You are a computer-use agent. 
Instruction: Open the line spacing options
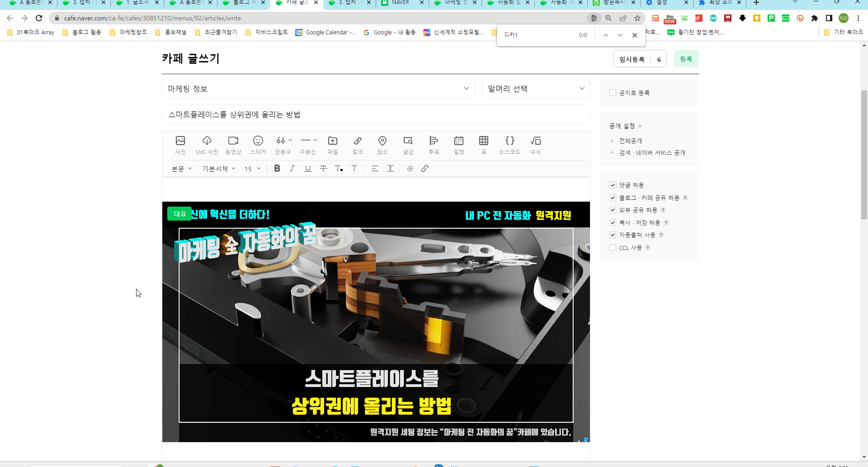pyautogui.click(x=390, y=168)
